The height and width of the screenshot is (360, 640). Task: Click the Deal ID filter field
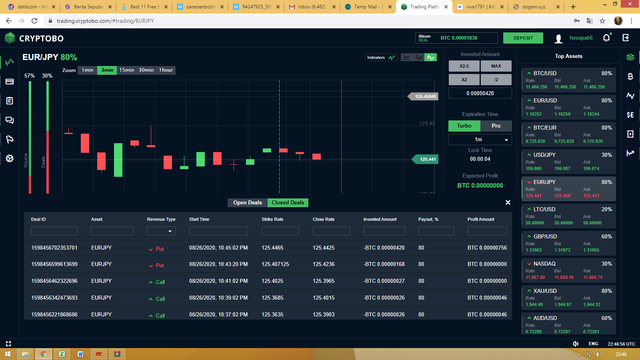tap(54, 231)
